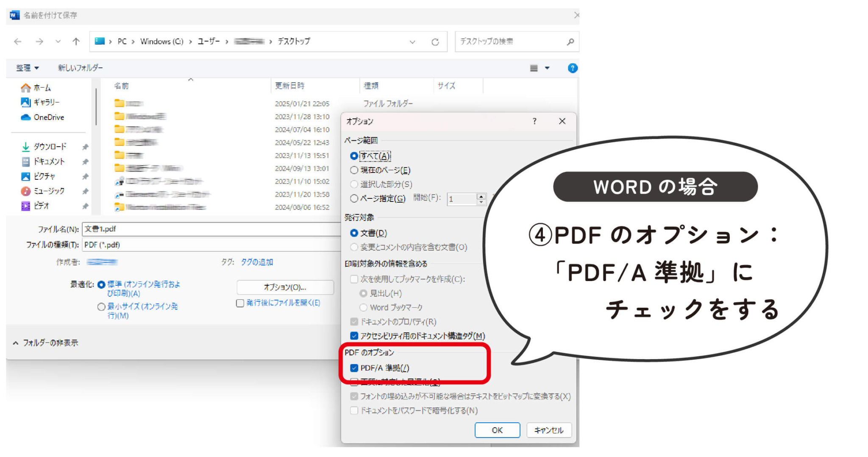Select the Music folder in sidebar

tap(49, 191)
